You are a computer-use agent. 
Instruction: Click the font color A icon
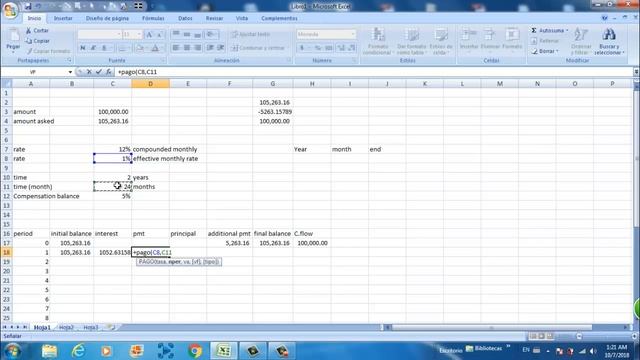coord(156,48)
